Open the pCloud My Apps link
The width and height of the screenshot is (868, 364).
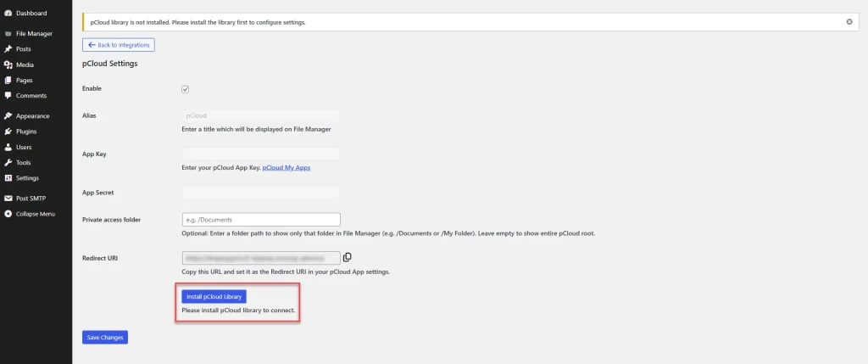coord(287,167)
